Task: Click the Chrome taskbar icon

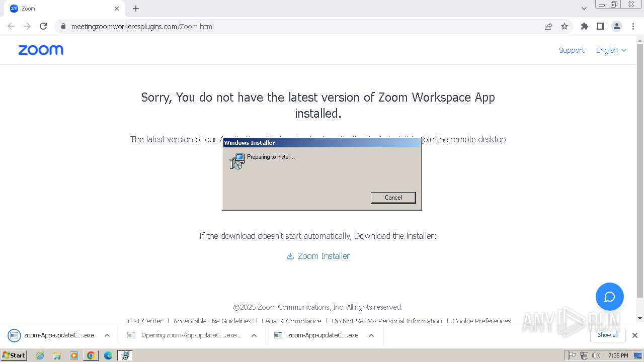Action: click(x=91, y=355)
